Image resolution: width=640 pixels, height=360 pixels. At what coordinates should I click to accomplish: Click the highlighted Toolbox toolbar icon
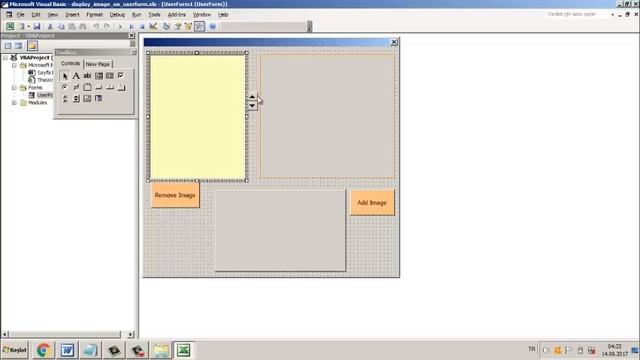(x=199, y=27)
